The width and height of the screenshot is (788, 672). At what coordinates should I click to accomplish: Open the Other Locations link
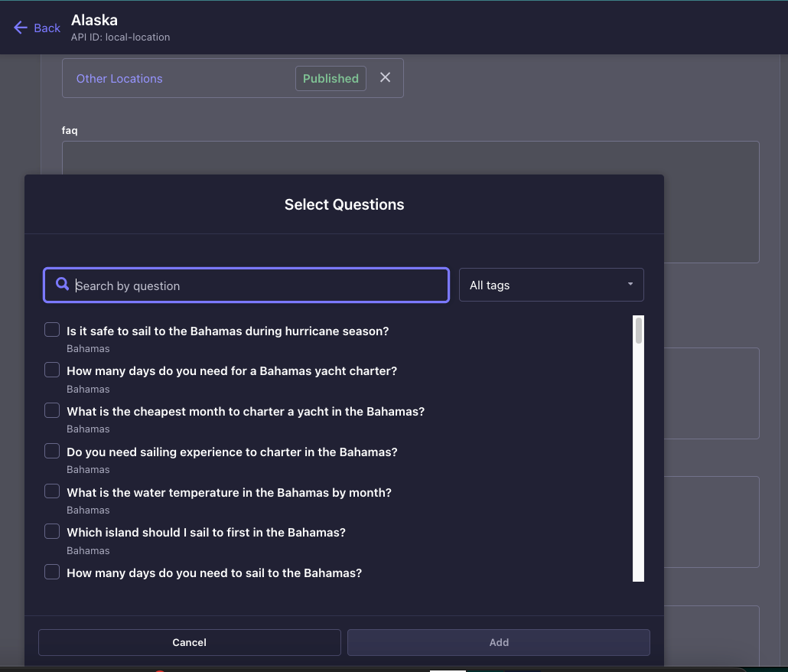tap(119, 78)
